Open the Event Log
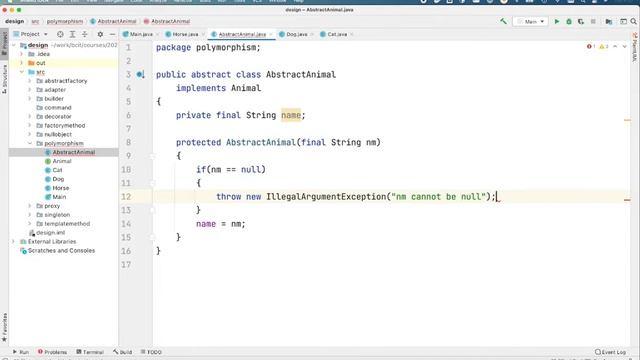This screenshot has height=360, width=640. click(610, 352)
